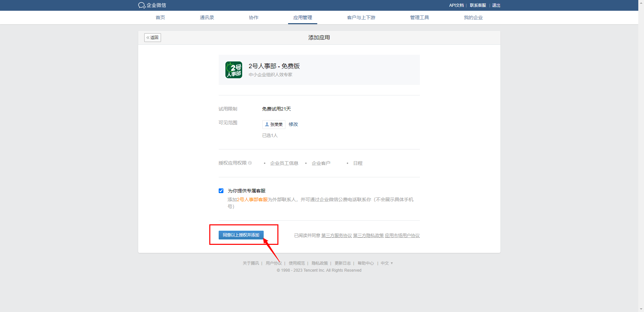Open 使用规范 footer link
Image resolution: width=644 pixels, height=312 pixels.
pyautogui.click(x=297, y=263)
